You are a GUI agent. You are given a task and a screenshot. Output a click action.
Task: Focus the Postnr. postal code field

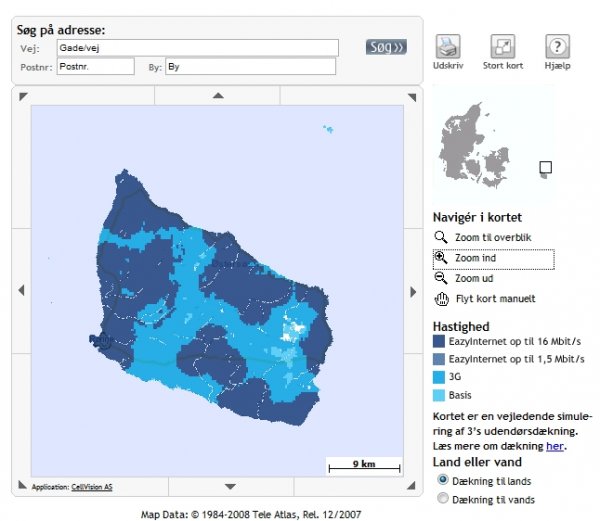(95, 67)
